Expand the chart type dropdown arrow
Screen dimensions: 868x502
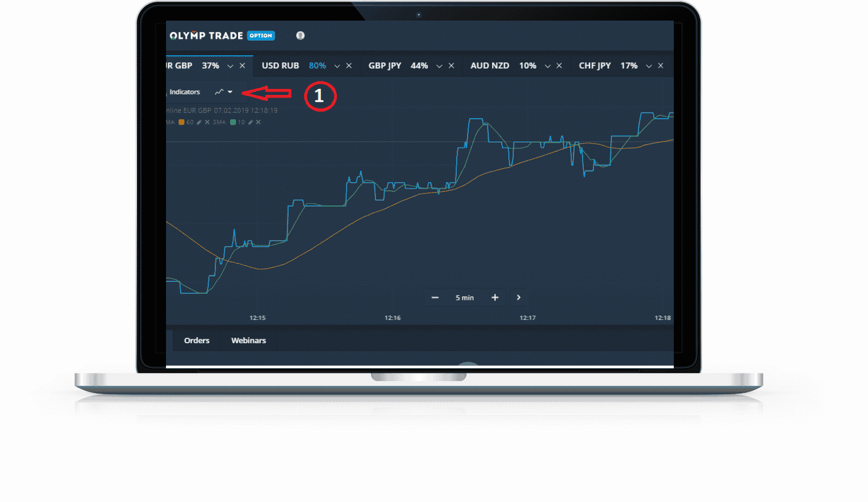click(230, 92)
